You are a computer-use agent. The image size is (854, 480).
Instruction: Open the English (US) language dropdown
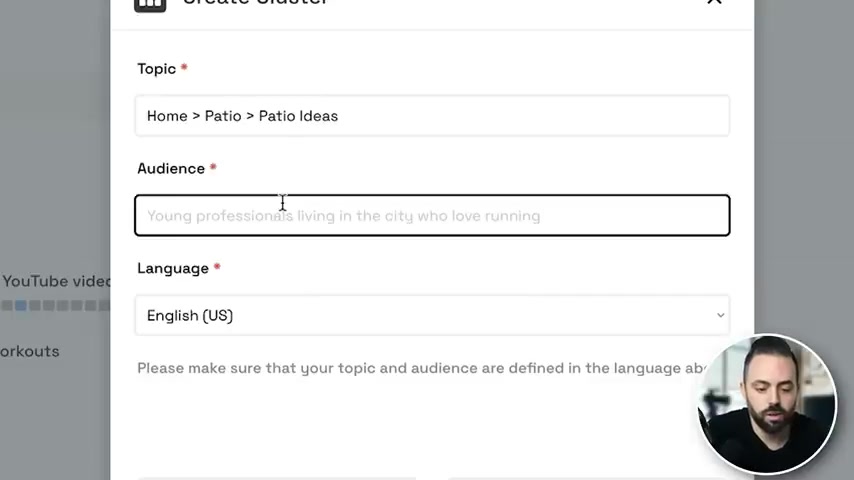coord(432,315)
